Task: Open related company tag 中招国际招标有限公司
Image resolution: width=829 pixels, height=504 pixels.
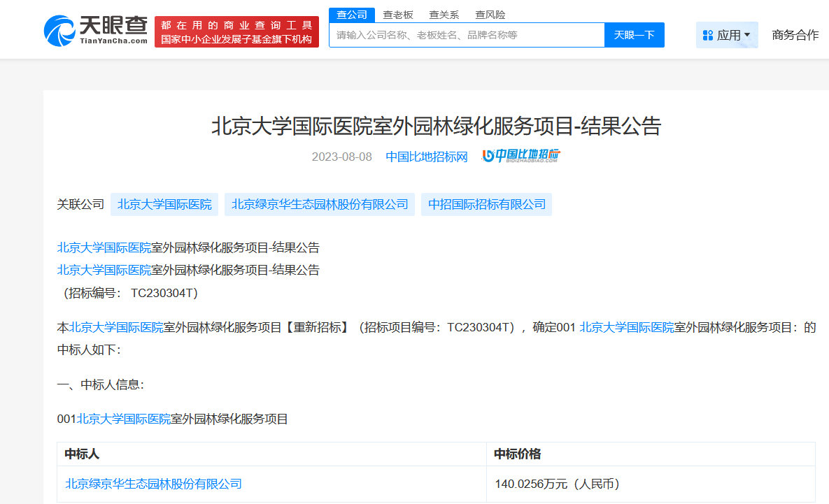Action: pos(486,204)
